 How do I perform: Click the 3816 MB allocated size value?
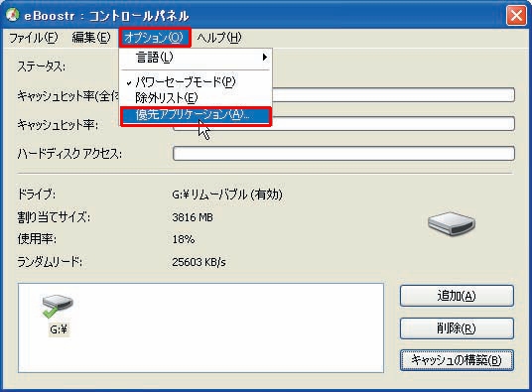193,217
